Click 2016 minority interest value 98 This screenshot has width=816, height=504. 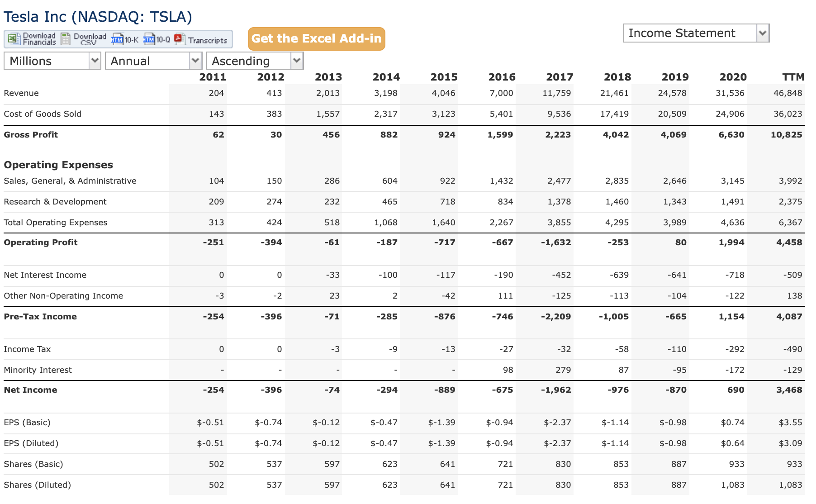tap(508, 370)
